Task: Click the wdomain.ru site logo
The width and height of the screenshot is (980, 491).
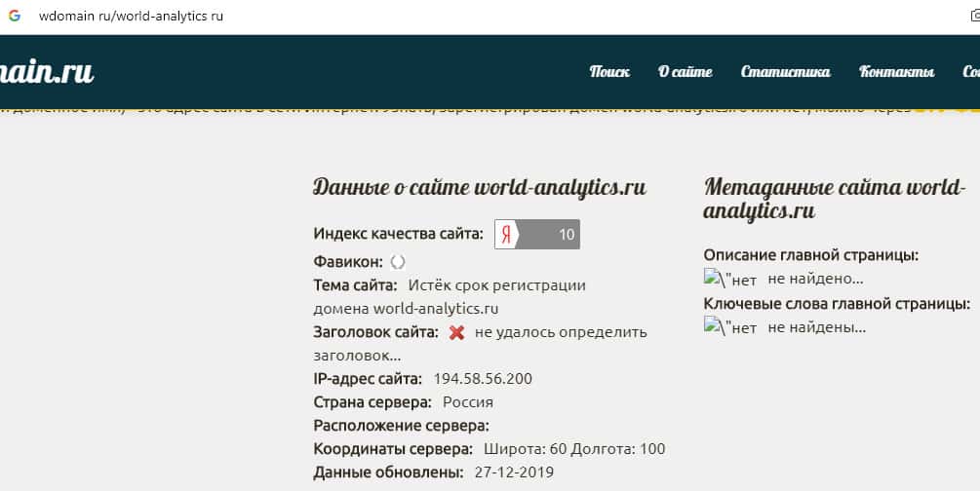Action: (x=46, y=71)
